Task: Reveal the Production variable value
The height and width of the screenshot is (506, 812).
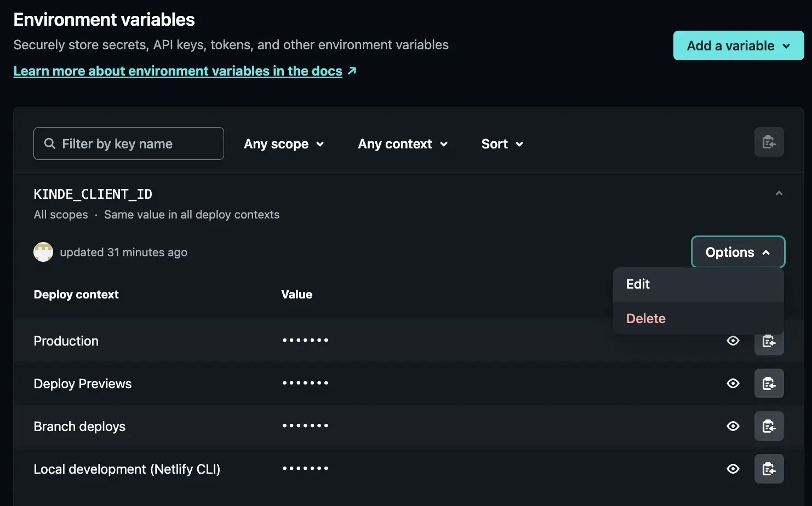Action: point(733,341)
